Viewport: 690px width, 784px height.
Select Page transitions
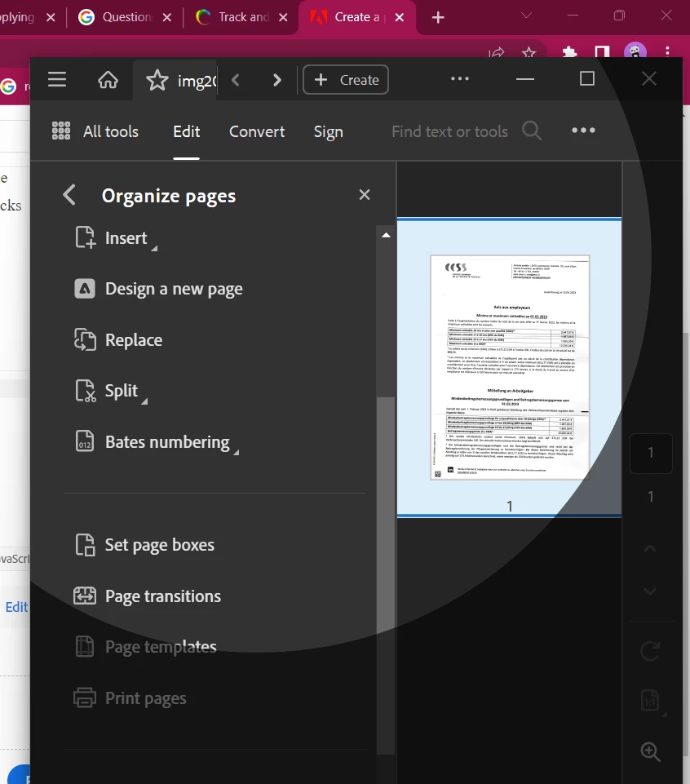pyautogui.click(x=163, y=596)
